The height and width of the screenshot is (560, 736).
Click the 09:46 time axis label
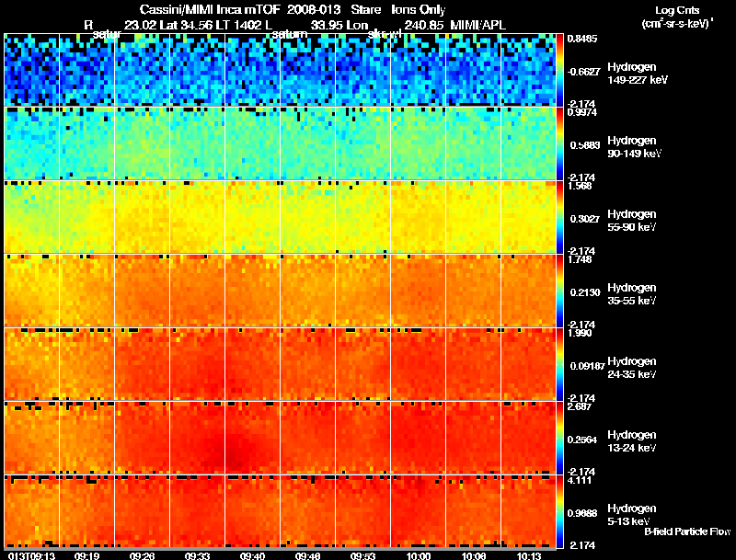[307, 555]
